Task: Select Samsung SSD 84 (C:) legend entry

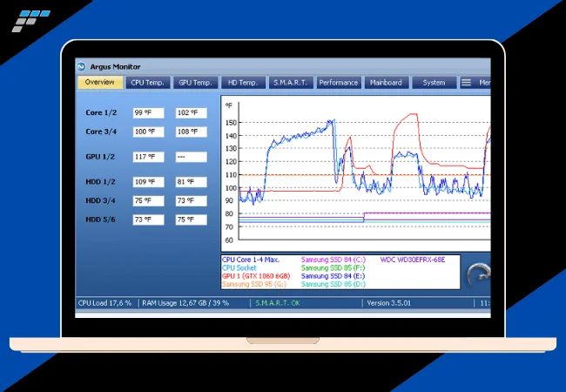Action: pyautogui.click(x=334, y=260)
